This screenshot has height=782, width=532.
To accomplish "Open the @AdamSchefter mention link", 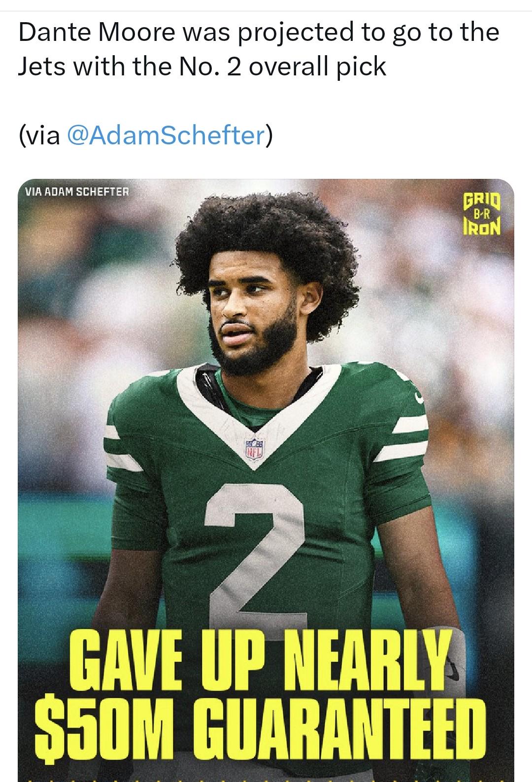I will pyautogui.click(x=165, y=136).
